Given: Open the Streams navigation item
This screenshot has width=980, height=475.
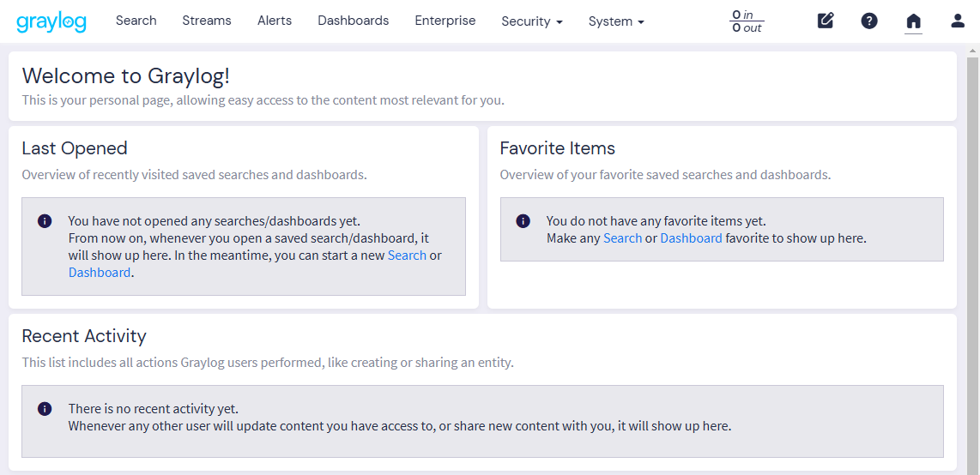Looking at the screenshot, I should pos(206,21).
